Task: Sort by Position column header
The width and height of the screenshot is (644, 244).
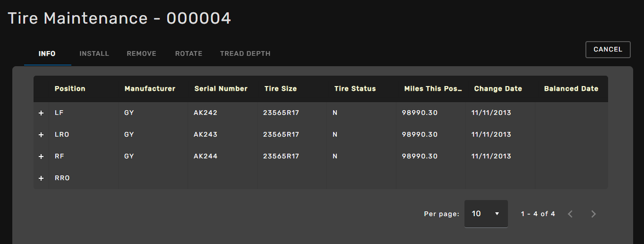Action: 70,88
